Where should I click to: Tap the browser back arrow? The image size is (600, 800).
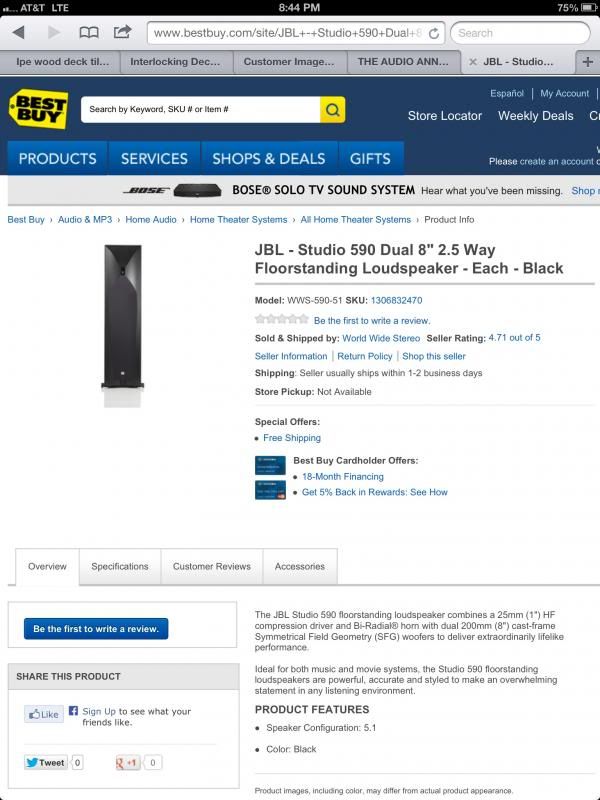19,33
